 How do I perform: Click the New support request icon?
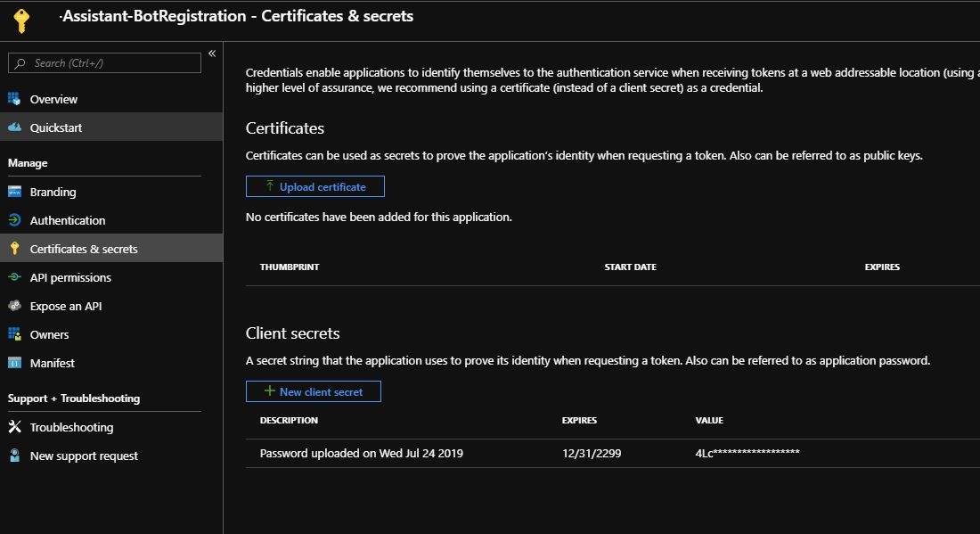point(14,456)
